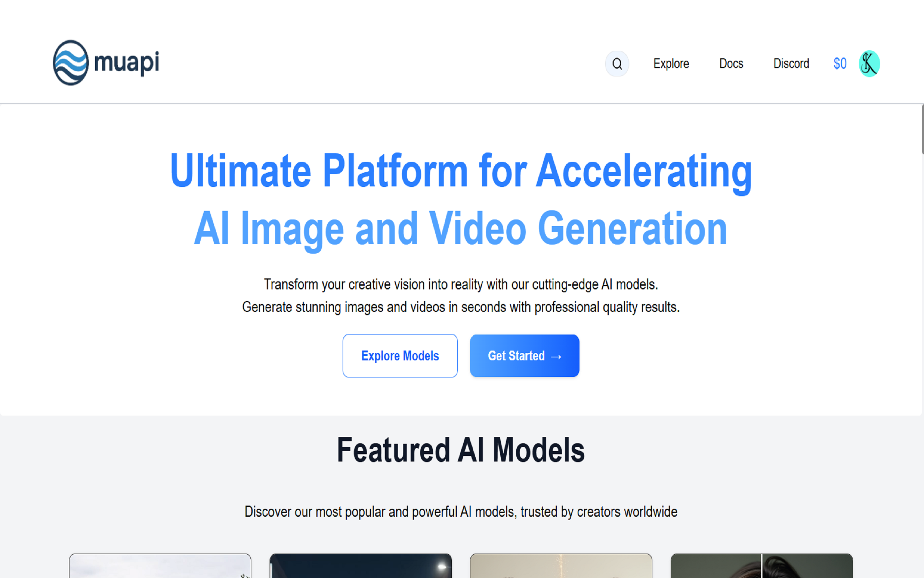The height and width of the screenshot is (578, 924).
Task: Open the Discord link
Action: (x=791, y=63)
